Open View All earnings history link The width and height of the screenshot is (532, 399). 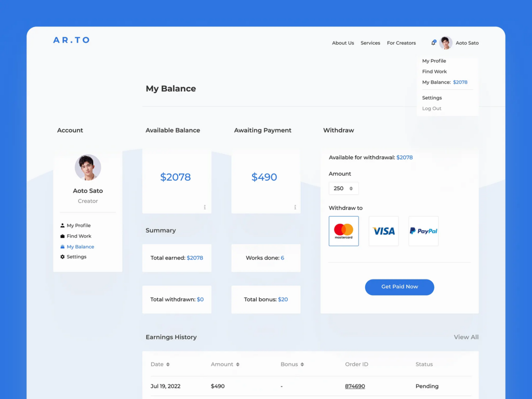point(466,337)
